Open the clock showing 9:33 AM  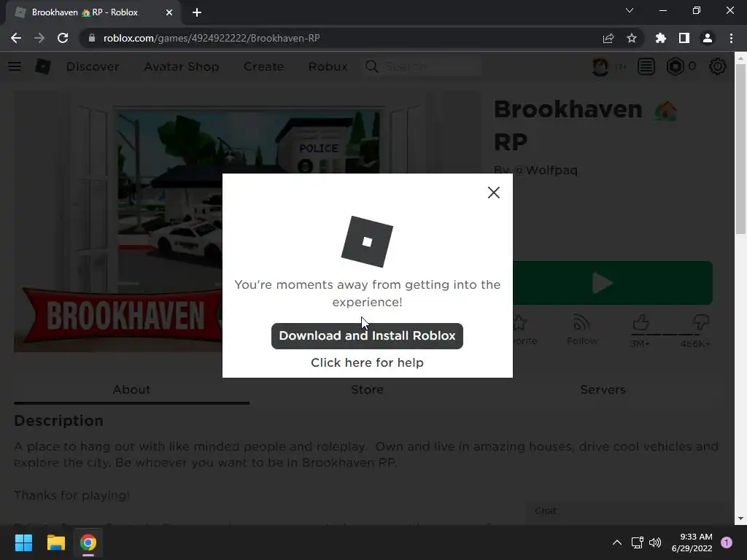click(x=692, y=542)
